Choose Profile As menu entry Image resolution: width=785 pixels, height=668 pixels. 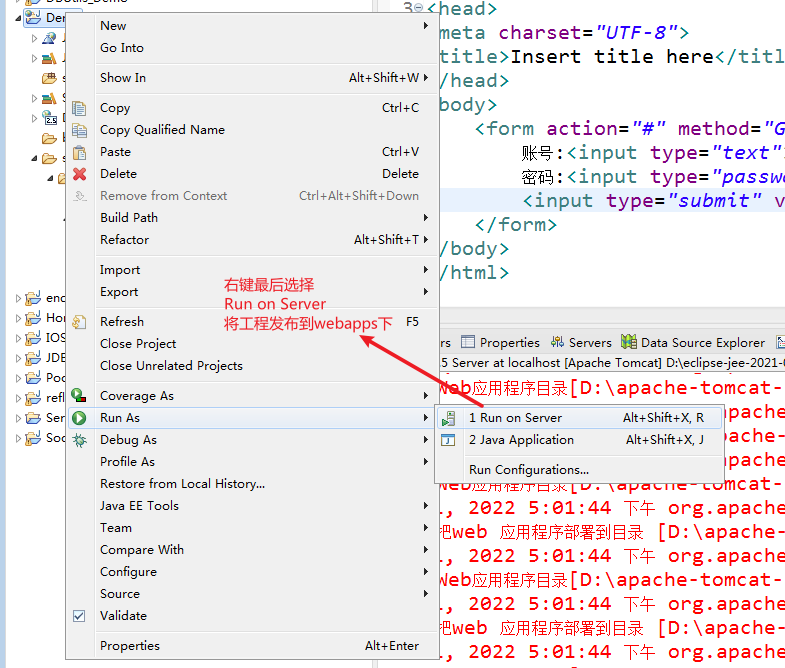click(x=252, y=462)
